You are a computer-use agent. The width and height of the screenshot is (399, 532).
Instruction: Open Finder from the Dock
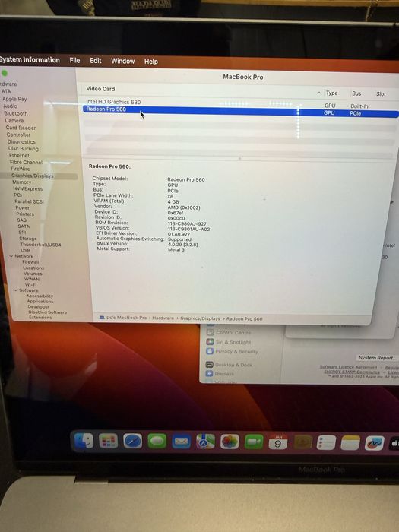tap(84, 441)
